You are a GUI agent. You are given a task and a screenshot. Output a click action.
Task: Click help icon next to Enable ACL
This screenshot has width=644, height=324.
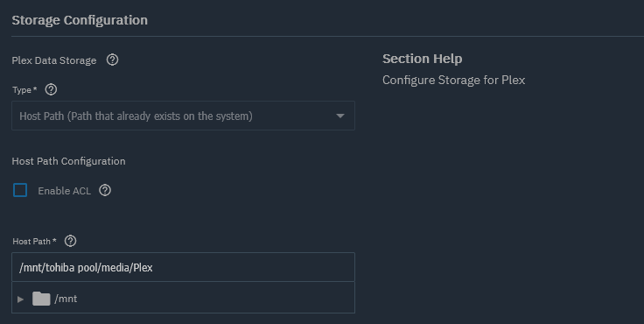click(x=105, y=190)
